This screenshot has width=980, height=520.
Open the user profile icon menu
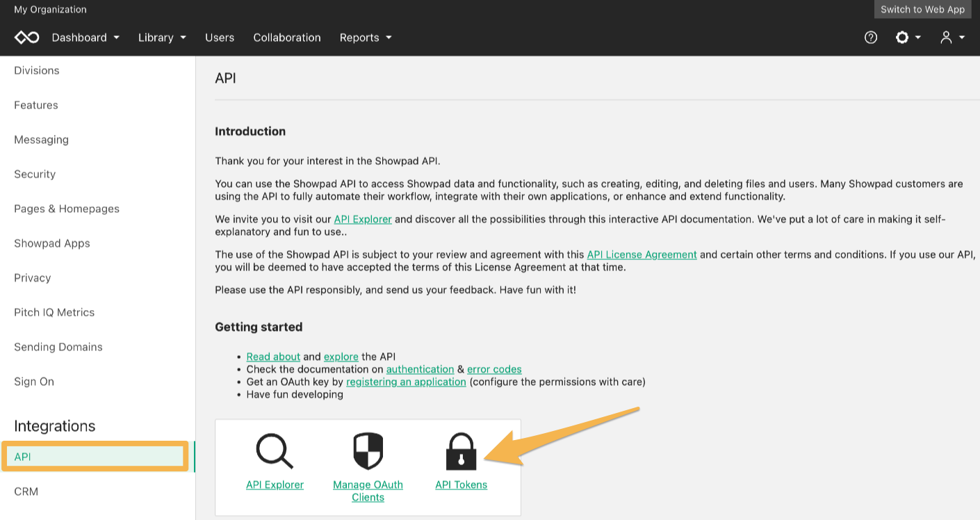click(952, 38)
